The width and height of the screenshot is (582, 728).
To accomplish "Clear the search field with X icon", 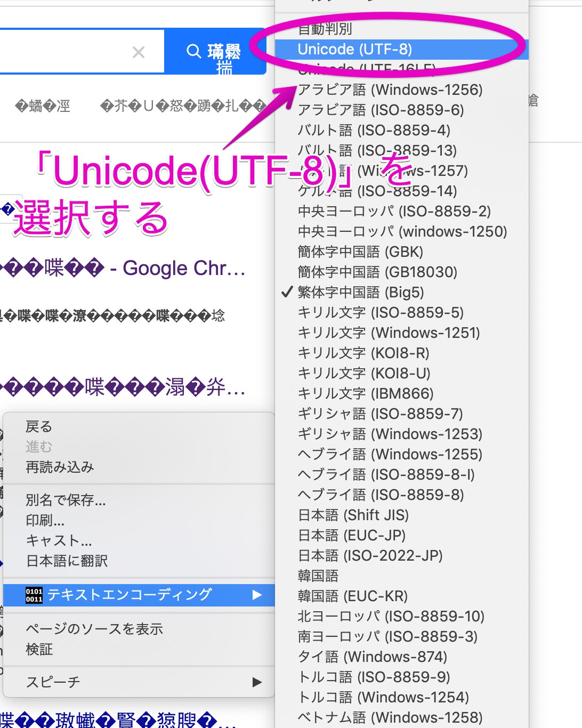I will 139,52.
